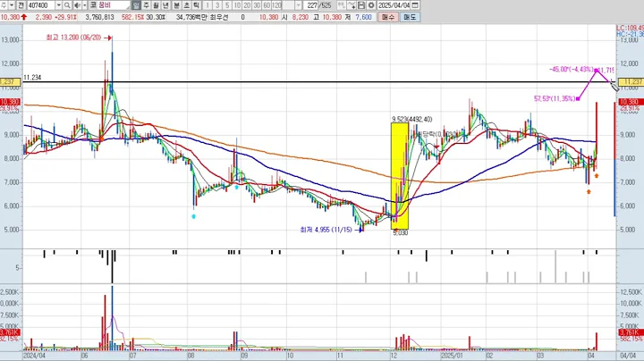
Task: Click the 매수 buy button
Action: coord(388,17)
